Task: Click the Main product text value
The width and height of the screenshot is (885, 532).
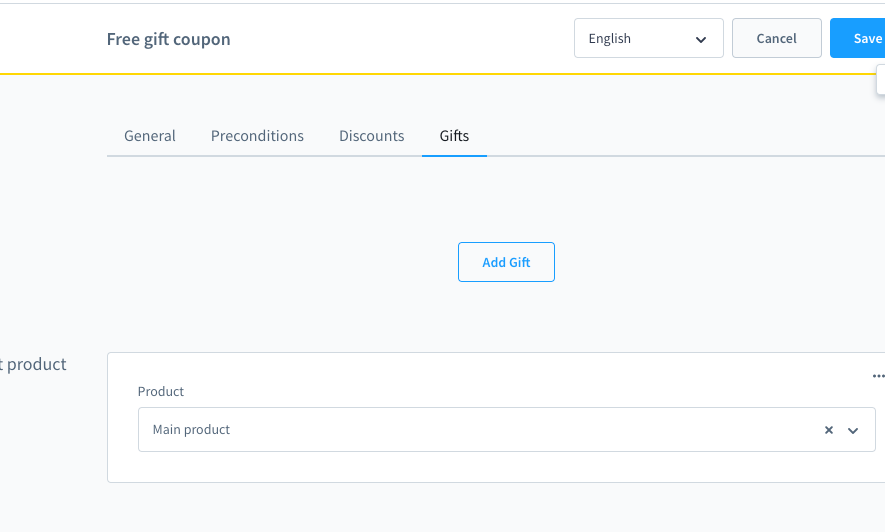Action: [191, 430]
